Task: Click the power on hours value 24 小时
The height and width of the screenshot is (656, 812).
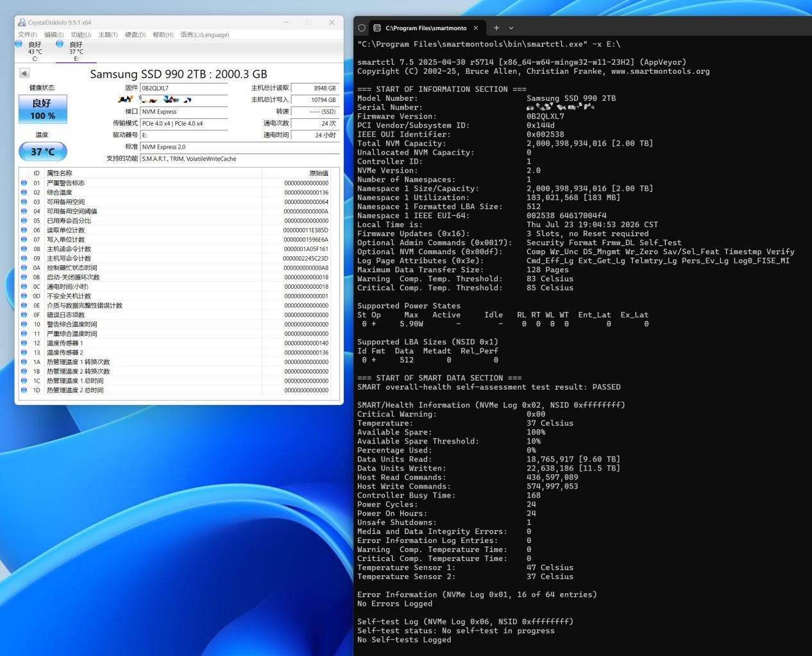Action: [314, 135]
